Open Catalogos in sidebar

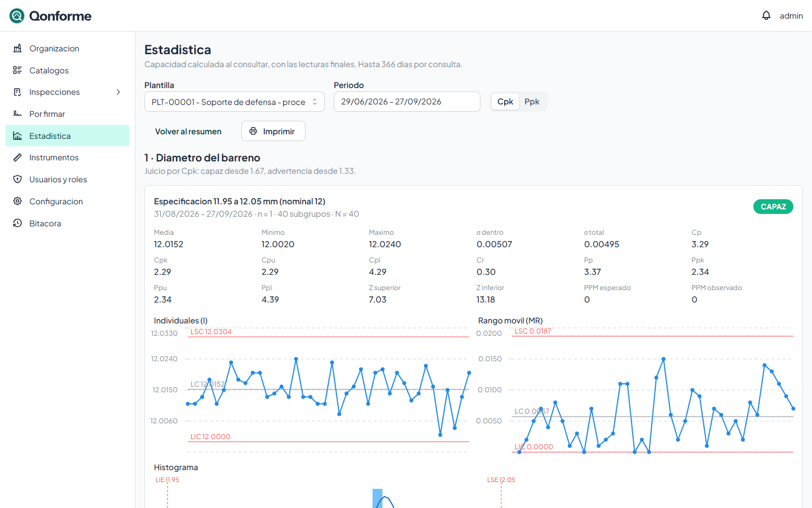(67, 70)
